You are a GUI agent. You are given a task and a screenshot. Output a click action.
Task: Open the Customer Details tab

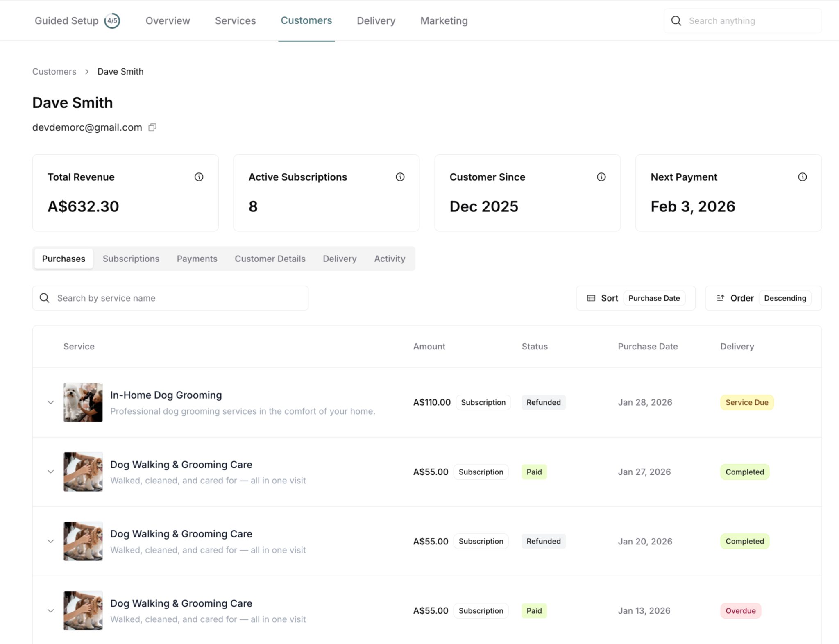pyautogui.click(x=270, y=259)
